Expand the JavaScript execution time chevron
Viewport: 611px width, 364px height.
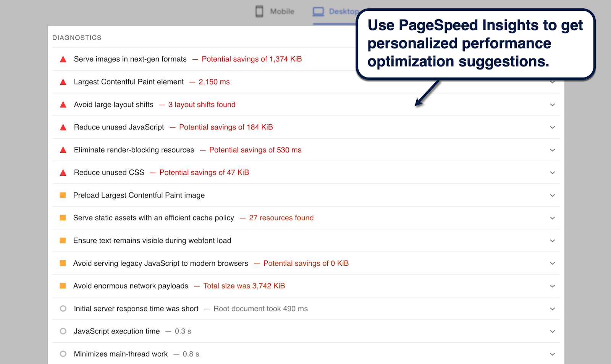552,332
